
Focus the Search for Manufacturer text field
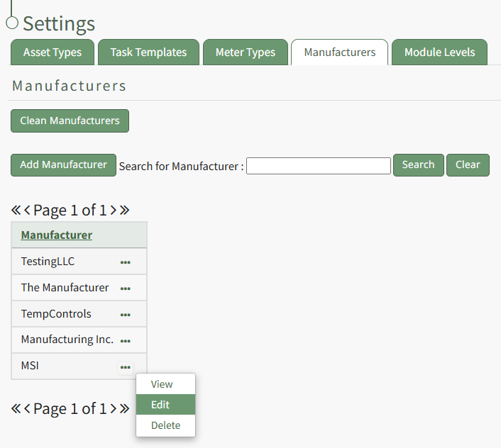point(318,166)
